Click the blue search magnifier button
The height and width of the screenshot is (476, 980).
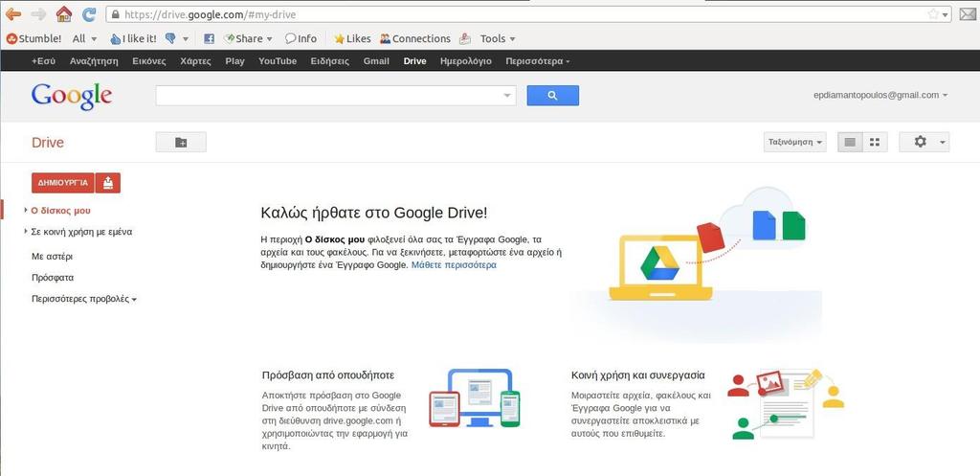(x=552, y=96)
